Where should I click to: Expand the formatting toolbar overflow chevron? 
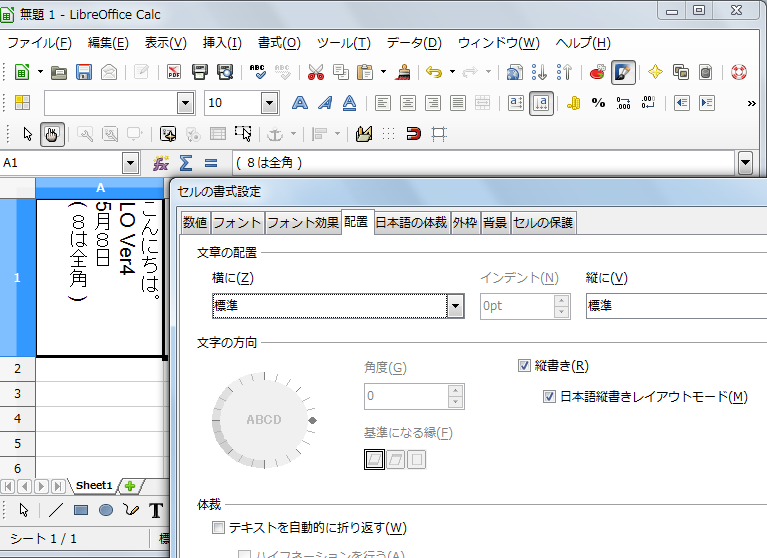coord(752,103)
